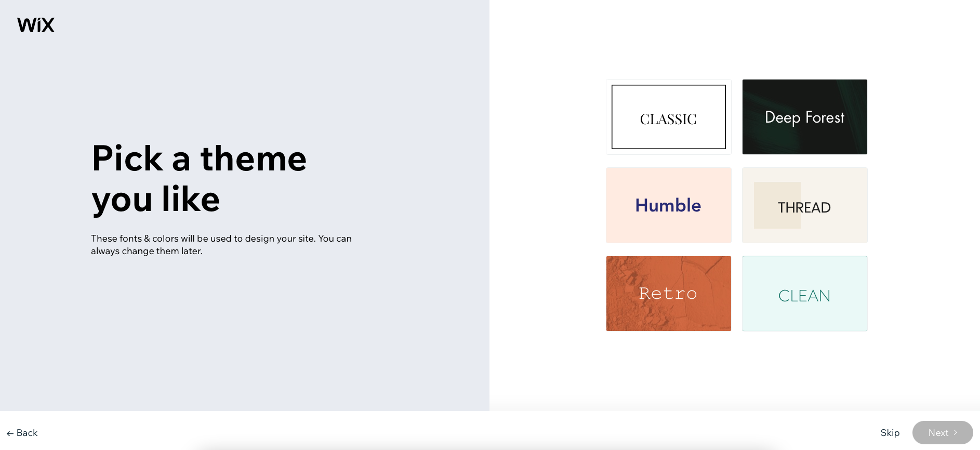Choose the Deep Forest theme
Image resolution: width=980 pixels, height=450 pixels.
tap(805, 117)
